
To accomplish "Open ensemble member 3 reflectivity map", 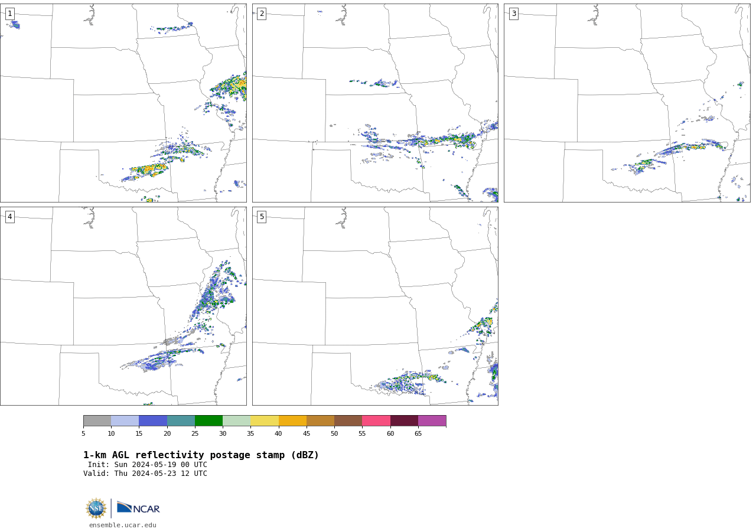I will pyautogui.click(x=627, y=103).
